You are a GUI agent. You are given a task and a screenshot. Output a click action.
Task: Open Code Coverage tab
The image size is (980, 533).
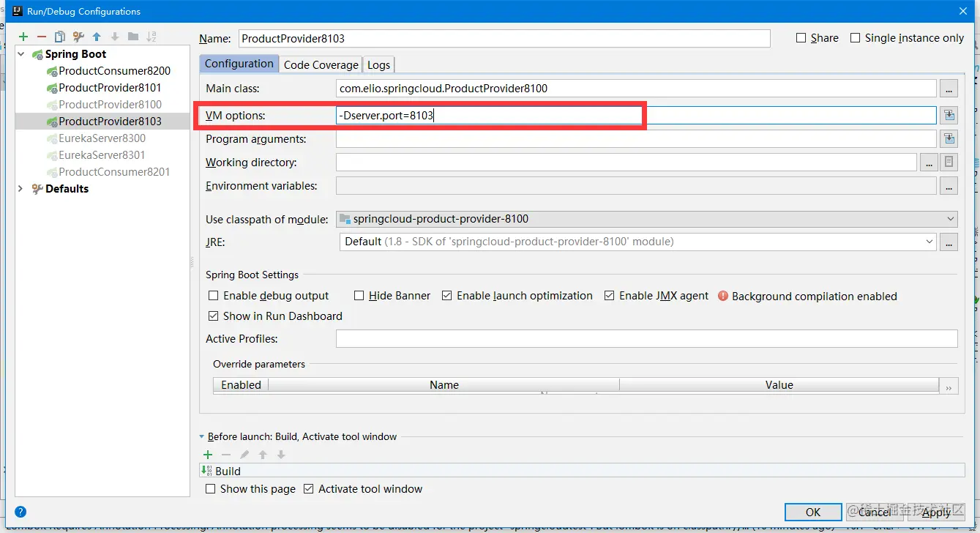click(x=321, y=64)
